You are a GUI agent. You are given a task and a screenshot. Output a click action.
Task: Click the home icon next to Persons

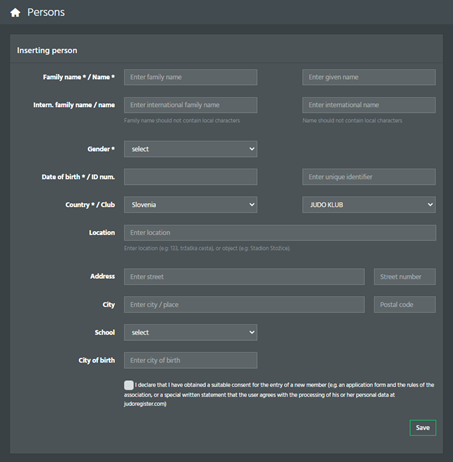pos(15,13)
